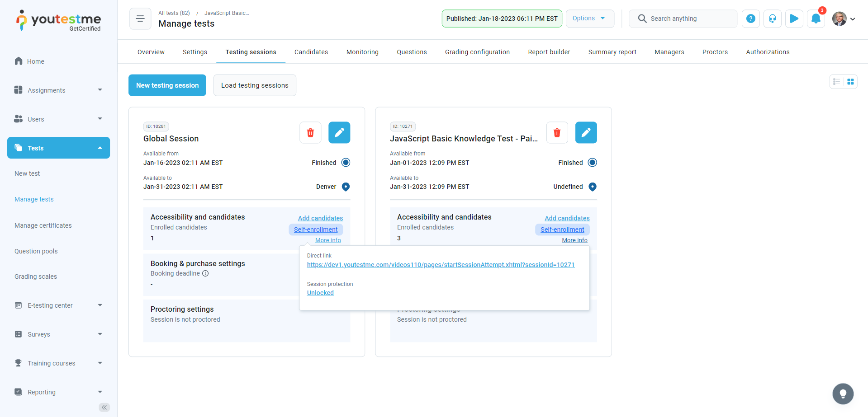Screen dimensions: 868x417
Task: Edit the Global Session with pencil icon
Action: pyautogui.click(x=339, y=132)
